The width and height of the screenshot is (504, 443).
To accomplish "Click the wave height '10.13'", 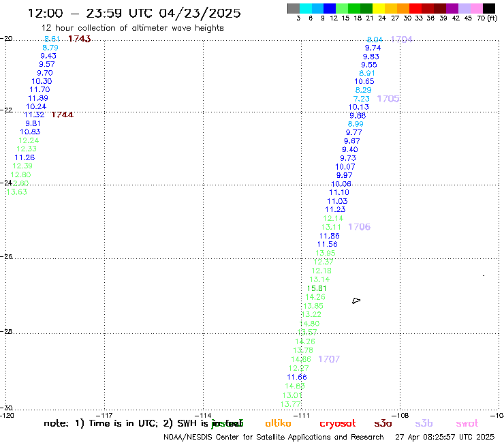I will point(358,107).
